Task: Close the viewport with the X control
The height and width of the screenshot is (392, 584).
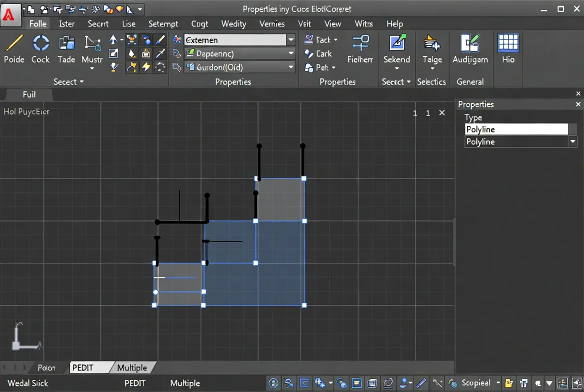Action: tap(441, 112)
